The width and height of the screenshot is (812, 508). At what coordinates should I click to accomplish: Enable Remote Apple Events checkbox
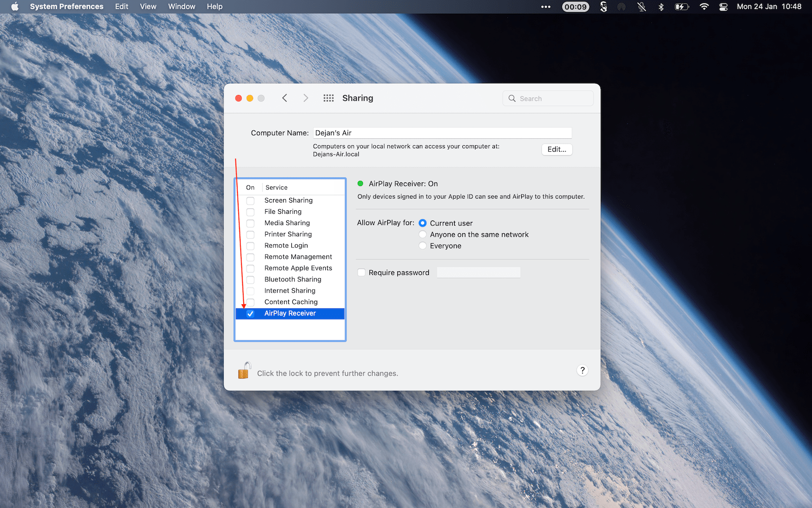[x=250, y=268]
